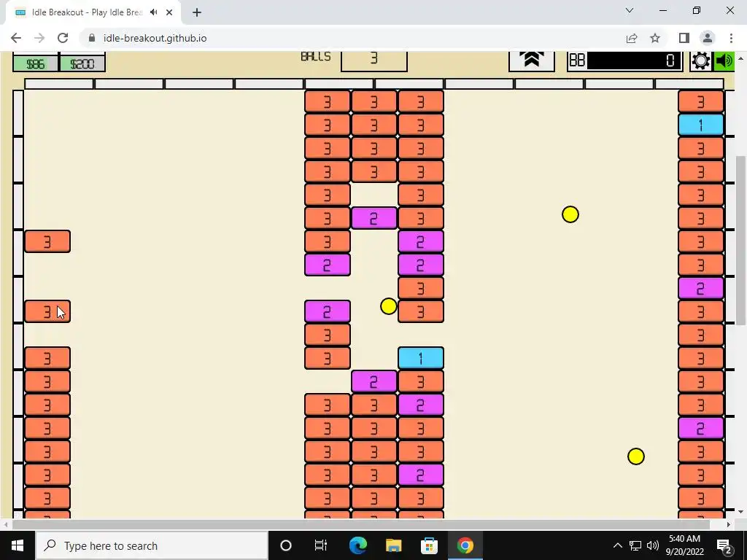Show hidden system tray icons
Image resolution: width=747 pixels, height=560 pixels.
617,545
